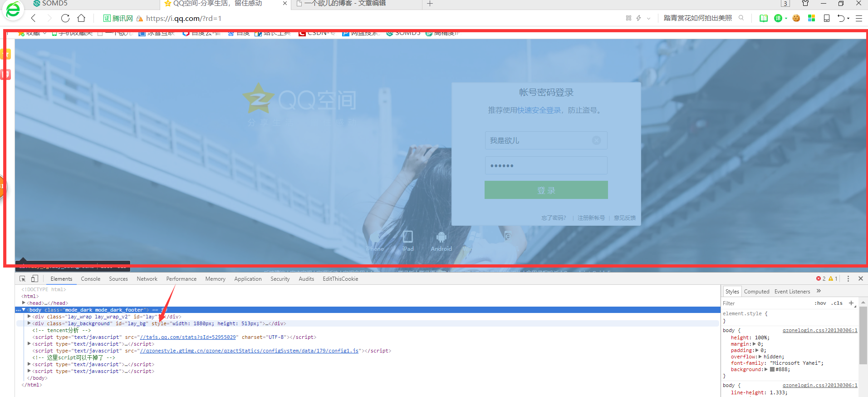Screen dimensions: 868x397
Task: Open the 快速安全登录 link
Action: [539, 110]
